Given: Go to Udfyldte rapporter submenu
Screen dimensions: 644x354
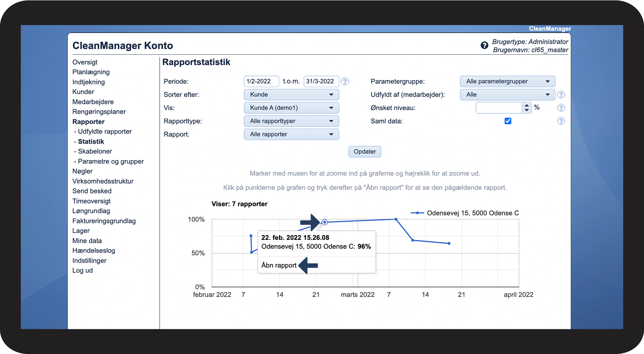Looking at the screenshot, I should [x=105, y=132].
